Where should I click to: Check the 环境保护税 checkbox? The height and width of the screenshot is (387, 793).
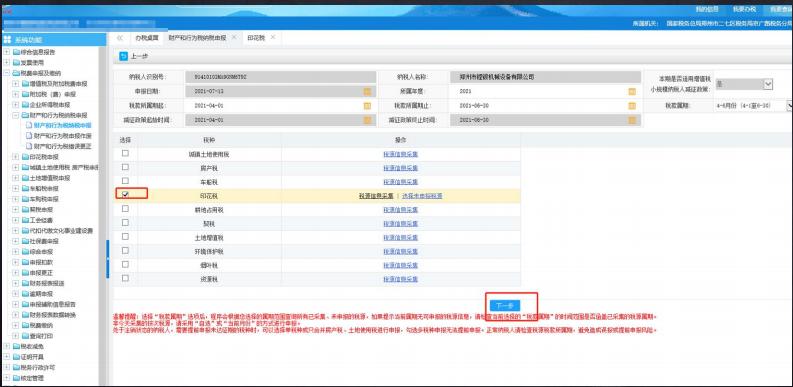tap(125, 250)
